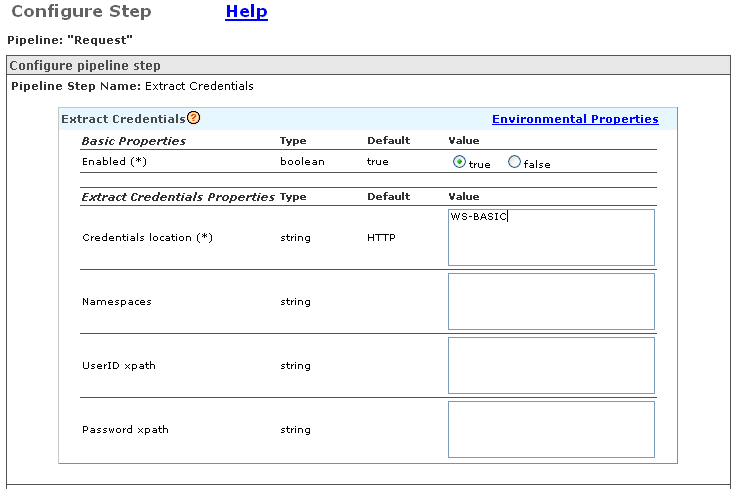Click the 'Pipeline Step Name: Extract Credentials' text
This screenshot has width=737, height=489.
point(132,86)
